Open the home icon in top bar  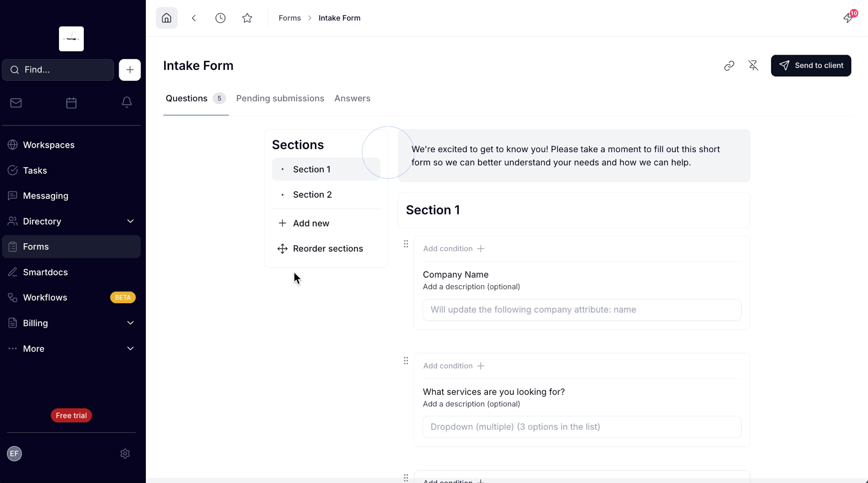click(x=167, y=18)
